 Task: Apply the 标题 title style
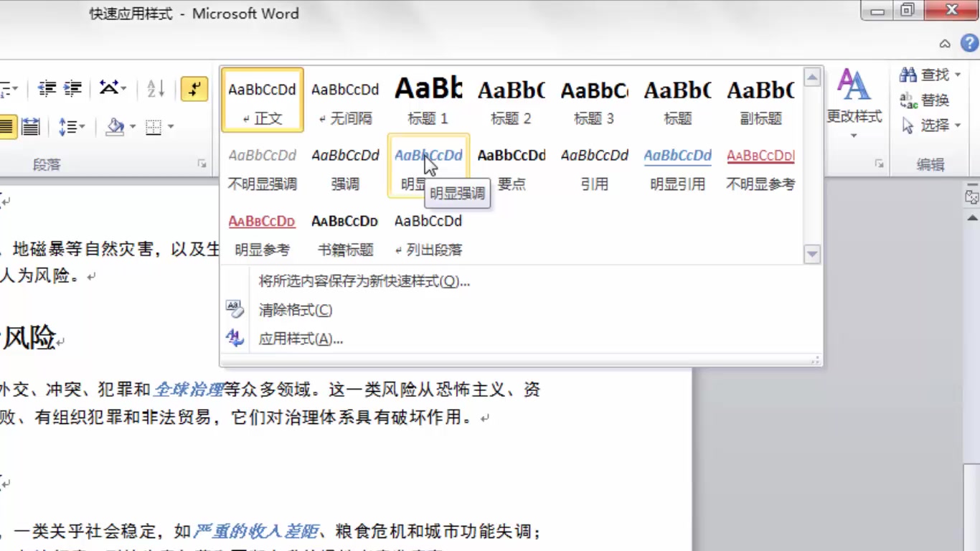pyautogui.click(x=677, y=100)
